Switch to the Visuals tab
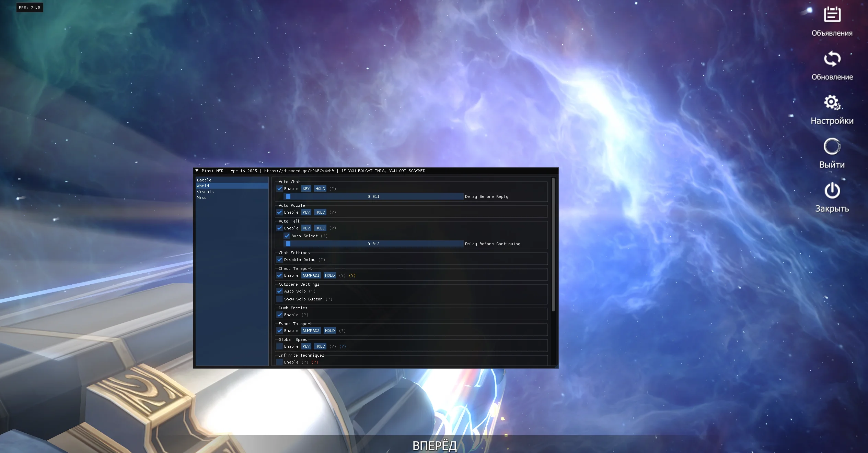This screenshot has width=868, height=453. click(205, 192)
